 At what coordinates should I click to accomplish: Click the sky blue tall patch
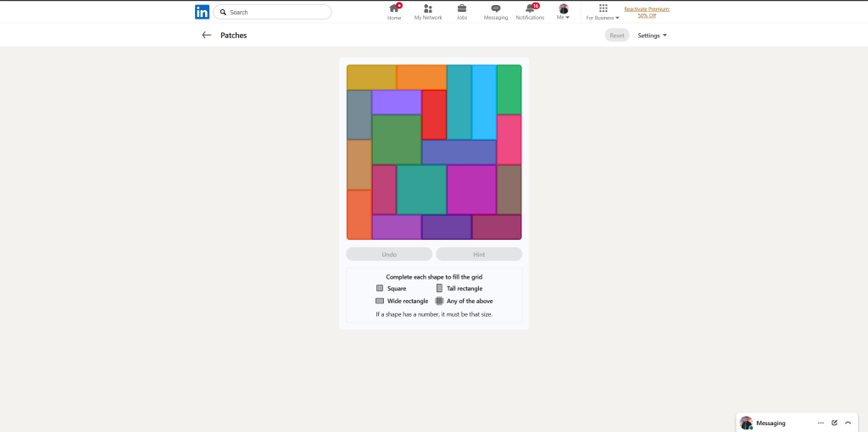pyautogui.click(x=484, y=102)
